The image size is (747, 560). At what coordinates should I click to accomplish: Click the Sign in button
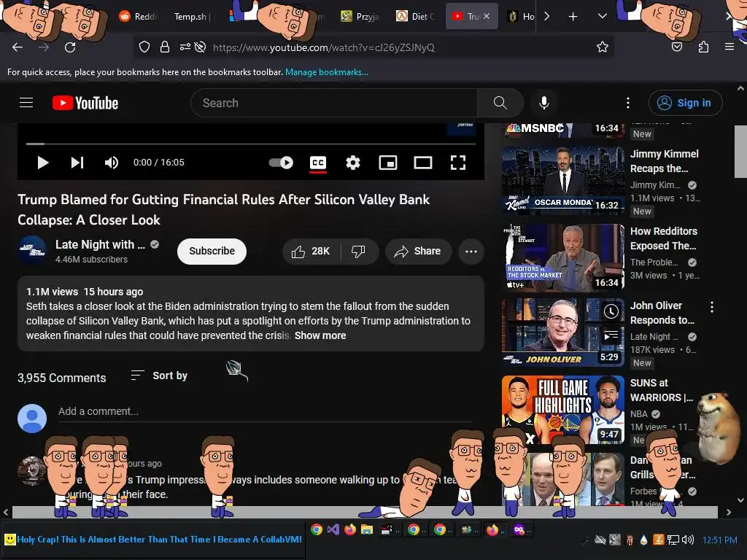click(685, 103)
